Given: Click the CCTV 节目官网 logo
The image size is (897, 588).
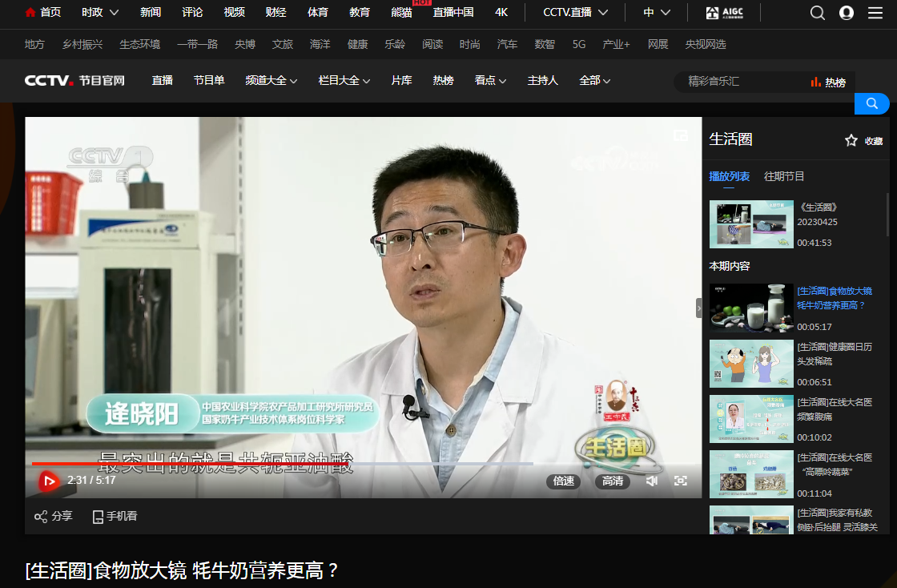Looking at the screenshot, I should click(74, 81).
